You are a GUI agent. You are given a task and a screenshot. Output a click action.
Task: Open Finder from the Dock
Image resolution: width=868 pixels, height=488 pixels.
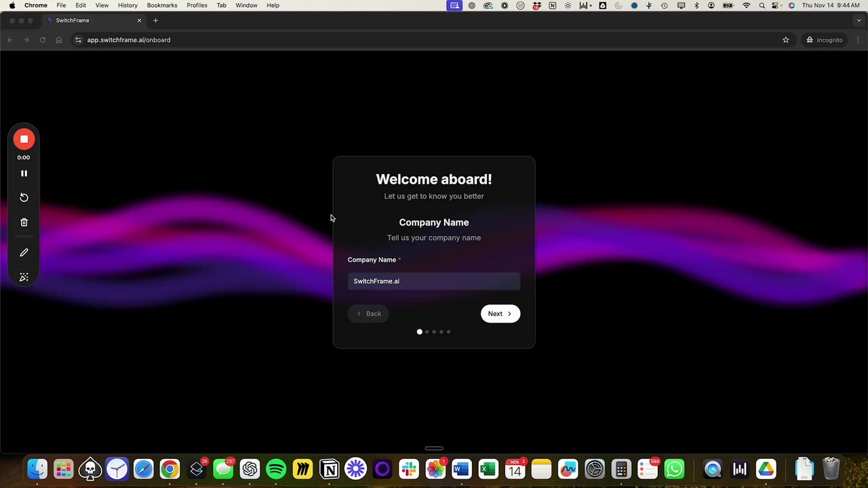coord(37,469)
